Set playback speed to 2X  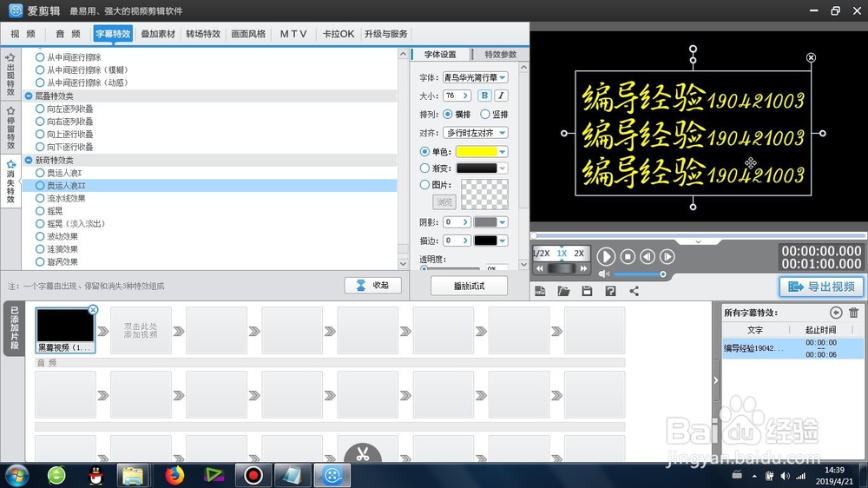[x=579, y=254]
